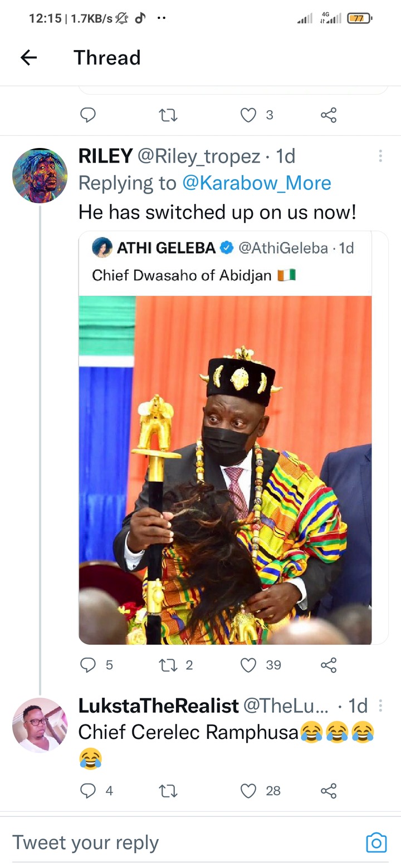401x868 pixels.
Task: Tap the Tweet your reply field
Action: coord(184,842)
